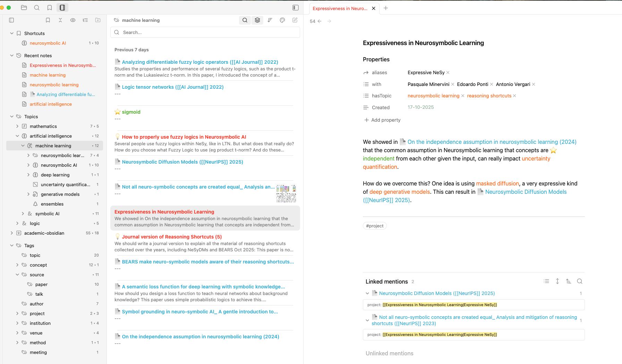Screen dimensions: 622x364
Task: Click the bookmark icon in navigator toolbar
Action: tap(48, 20)
